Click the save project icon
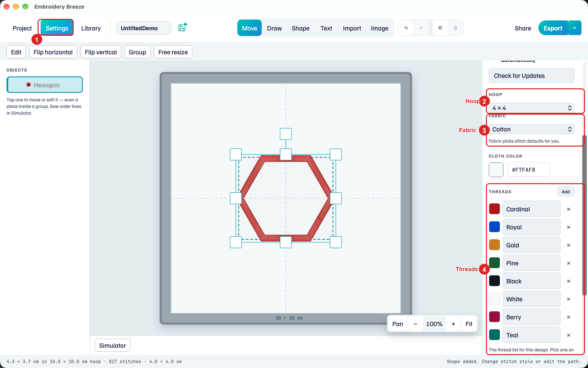 tap(182, 28)
